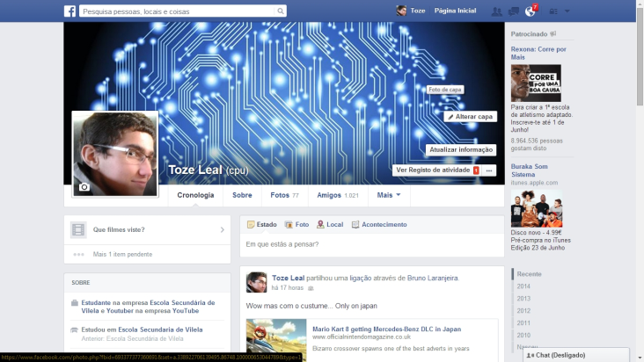
Task: Select the Foto post option
Action: tap(296, 225)
